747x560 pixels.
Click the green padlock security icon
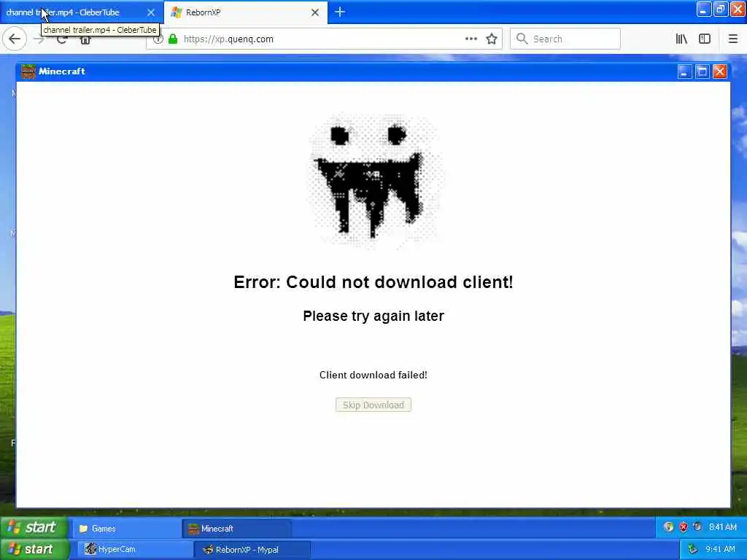173,39
